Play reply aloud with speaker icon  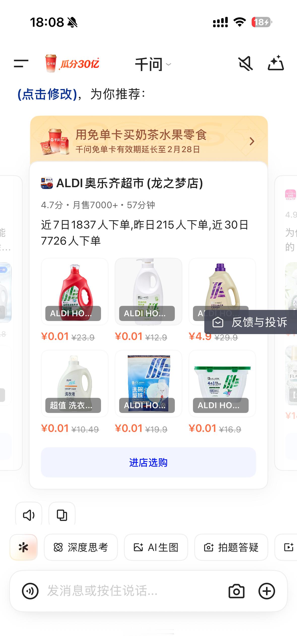[29, 515]
